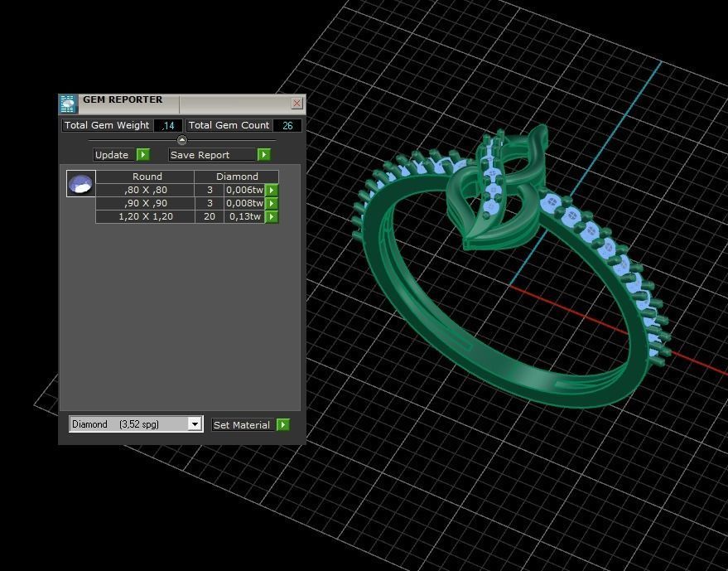Open the Diamond (3,52 spg) material dropdown
728x571 pixels.
click(x=195, y=424)
